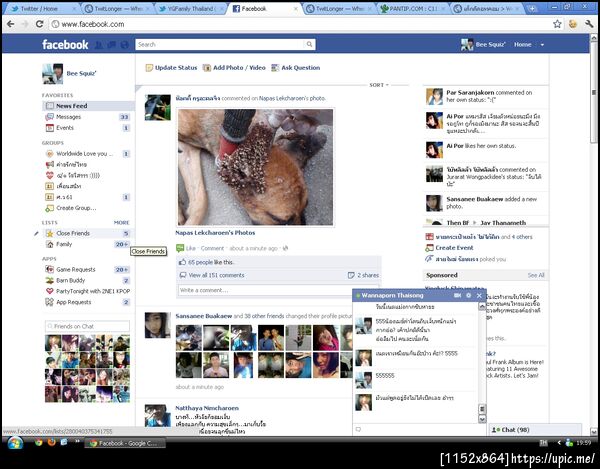Open Sansanee Buakaew profile link
Image resolution: width=600 pixels, height=469 pixels.
pyautogui.click(x=204, y=316)
